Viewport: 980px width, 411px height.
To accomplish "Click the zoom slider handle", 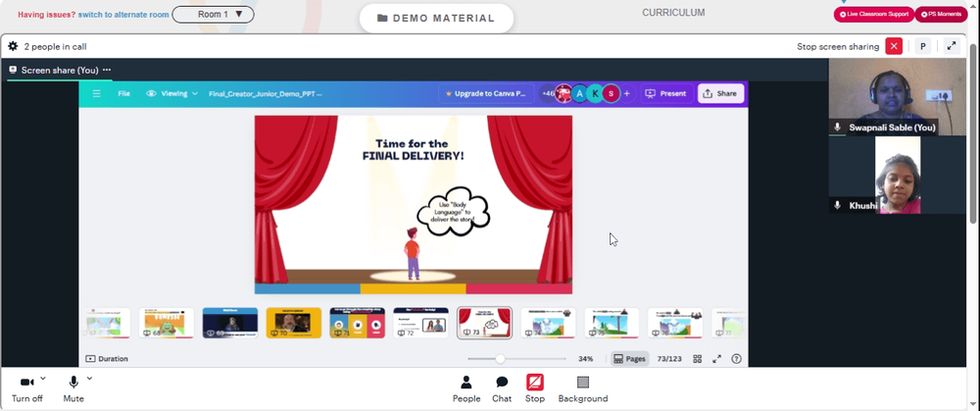I will [500, 359].
